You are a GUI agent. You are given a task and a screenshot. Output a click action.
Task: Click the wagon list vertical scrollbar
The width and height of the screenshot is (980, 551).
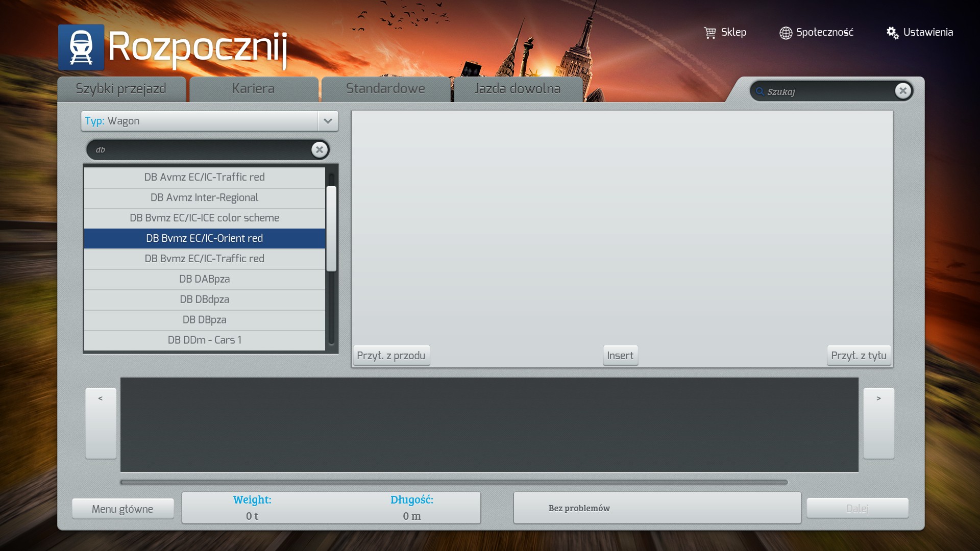point(331,228)
